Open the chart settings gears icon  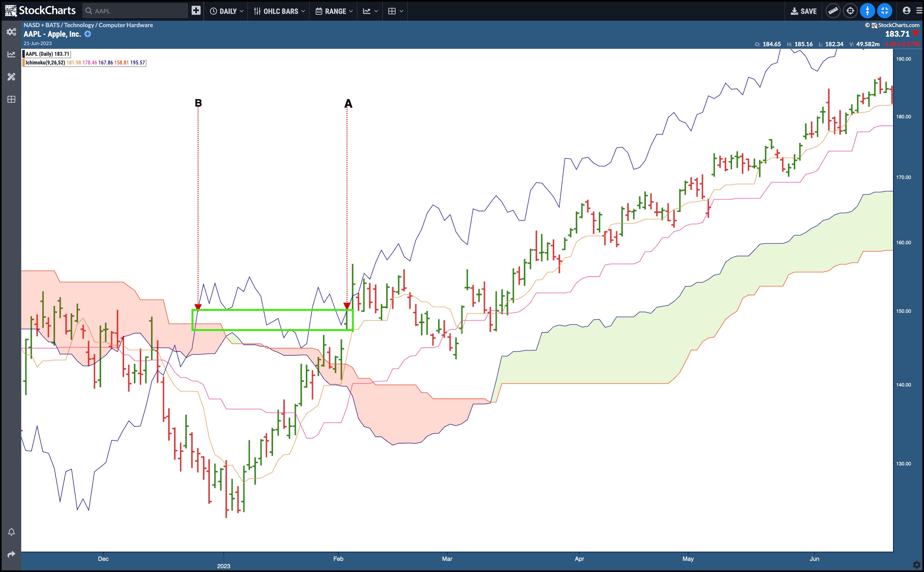[x=11, y=32]
